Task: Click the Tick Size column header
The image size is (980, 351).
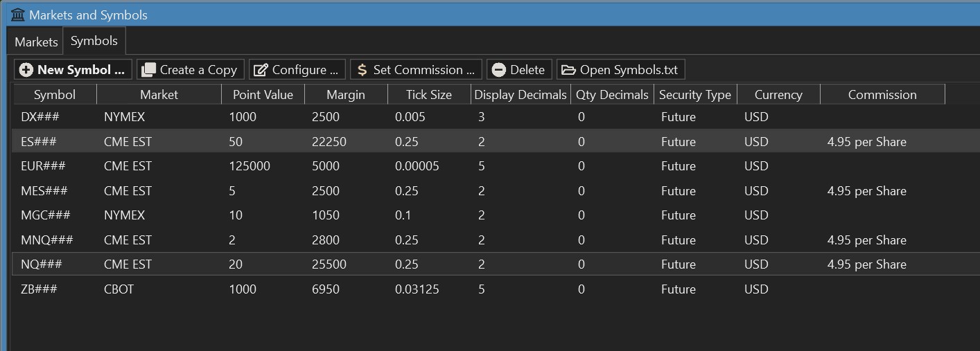Action: point(429,95)
